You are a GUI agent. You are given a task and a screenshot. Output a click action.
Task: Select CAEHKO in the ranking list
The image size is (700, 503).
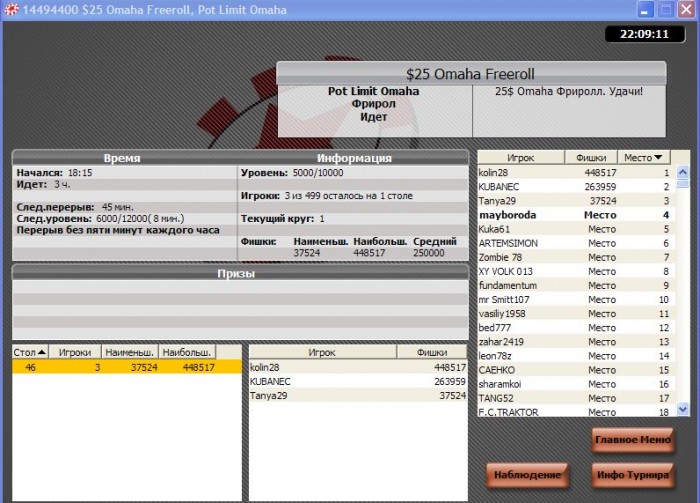coord(575,370)
